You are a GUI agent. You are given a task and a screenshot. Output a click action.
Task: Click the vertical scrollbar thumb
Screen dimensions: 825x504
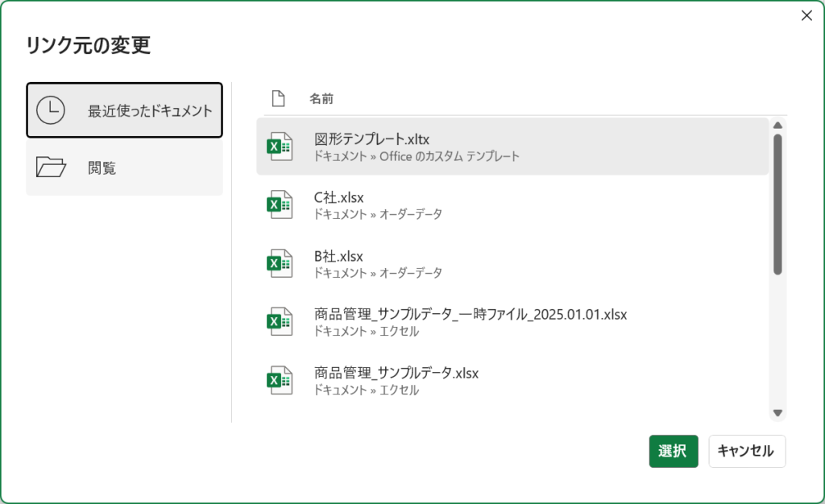click(777, 204)
